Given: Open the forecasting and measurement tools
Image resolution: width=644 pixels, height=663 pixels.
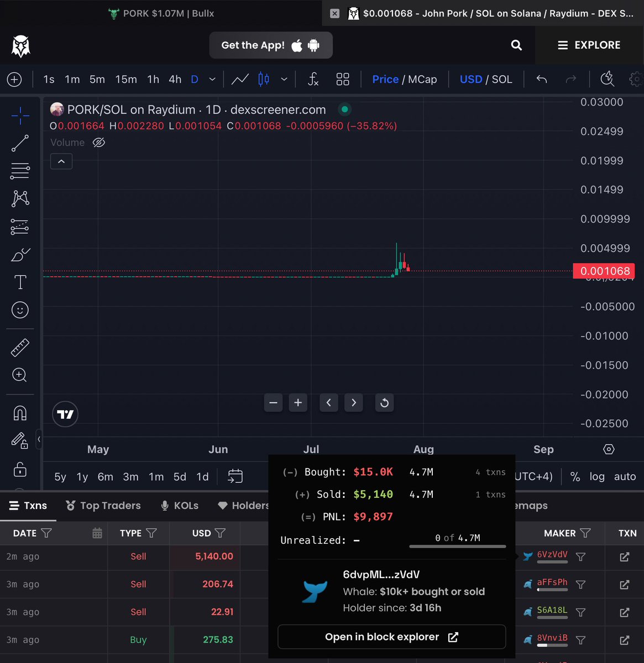Looking at the screenshot, I should pos(20,227).
